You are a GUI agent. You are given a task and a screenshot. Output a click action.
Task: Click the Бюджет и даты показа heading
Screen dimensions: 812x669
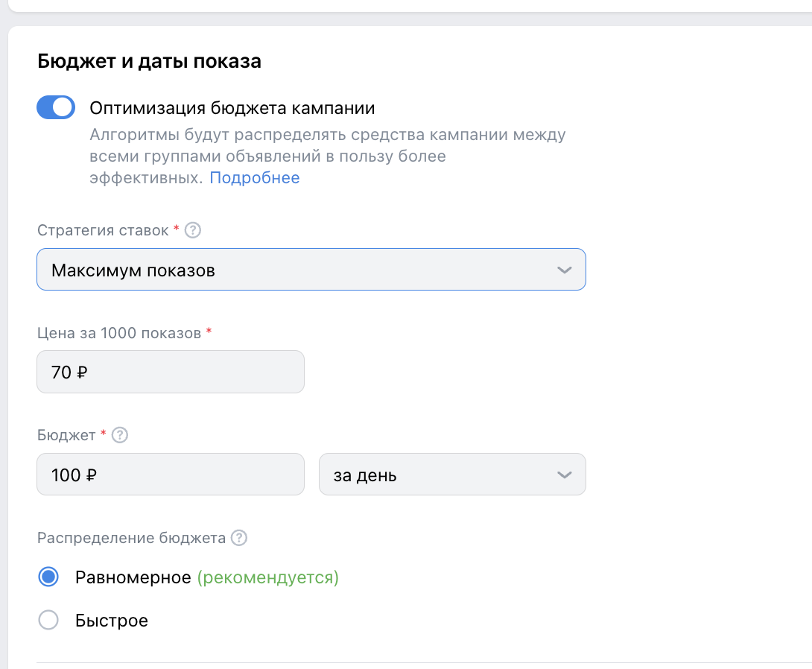(x=149, y=61)
